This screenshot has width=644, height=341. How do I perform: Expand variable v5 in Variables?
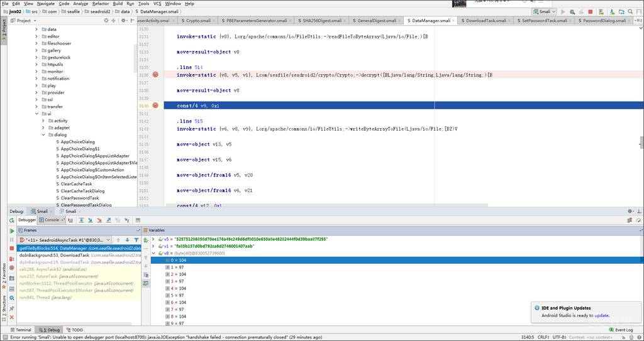(x=153, y=239)
